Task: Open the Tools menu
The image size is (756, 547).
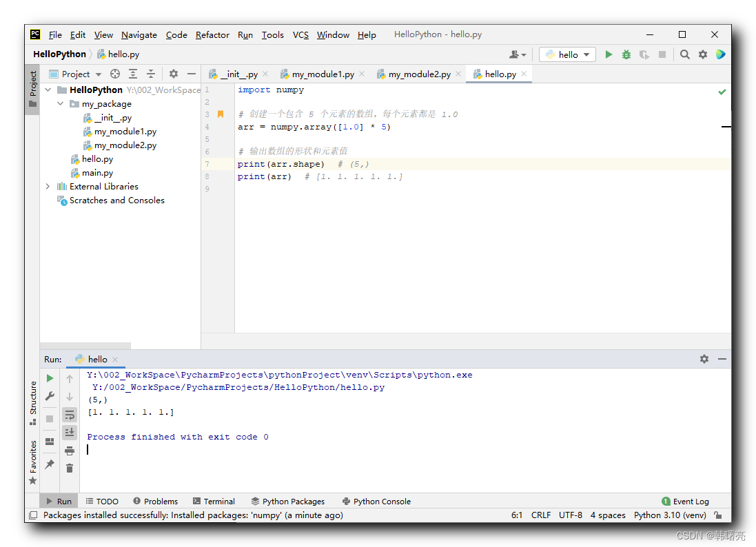Action: (x=272, y=34)
